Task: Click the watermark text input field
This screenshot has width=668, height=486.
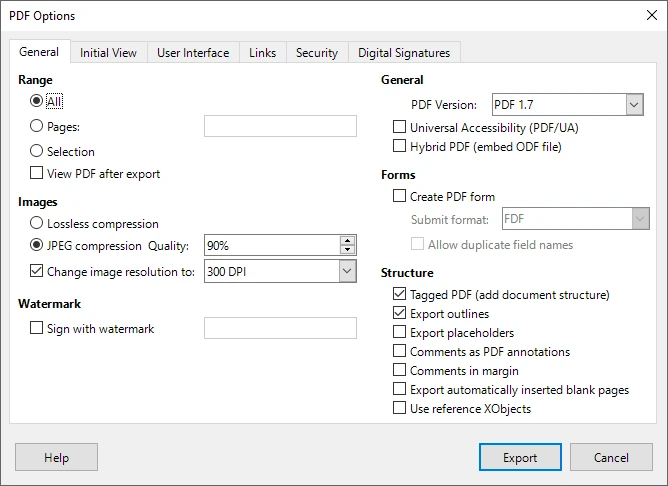Action: tap(280, 328)
